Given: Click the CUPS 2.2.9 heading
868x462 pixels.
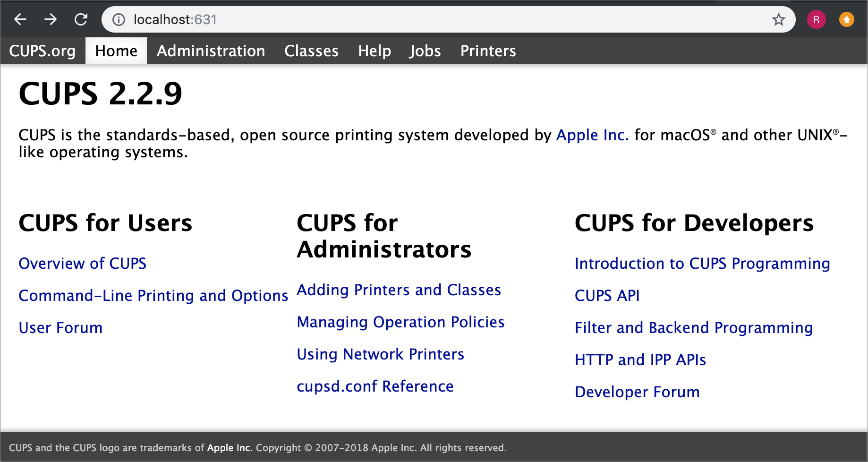Looking at the screenshot, I should coord(100,93).
